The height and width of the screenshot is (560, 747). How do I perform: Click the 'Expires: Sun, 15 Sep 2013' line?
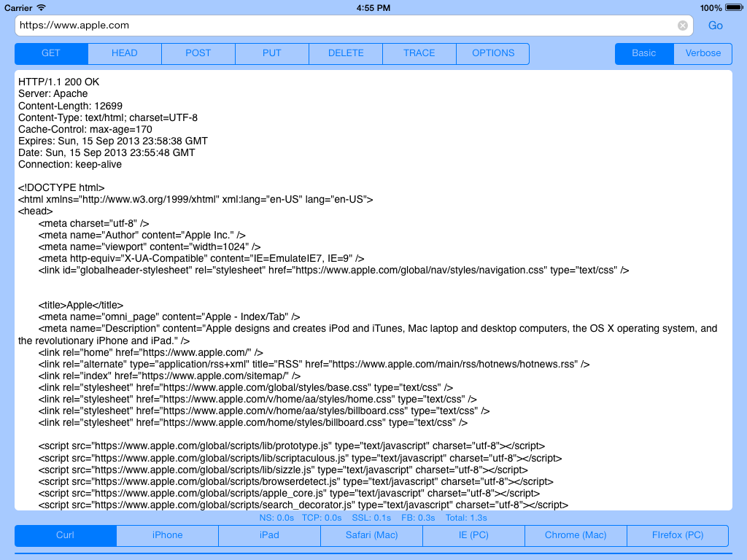coord(113,141)
